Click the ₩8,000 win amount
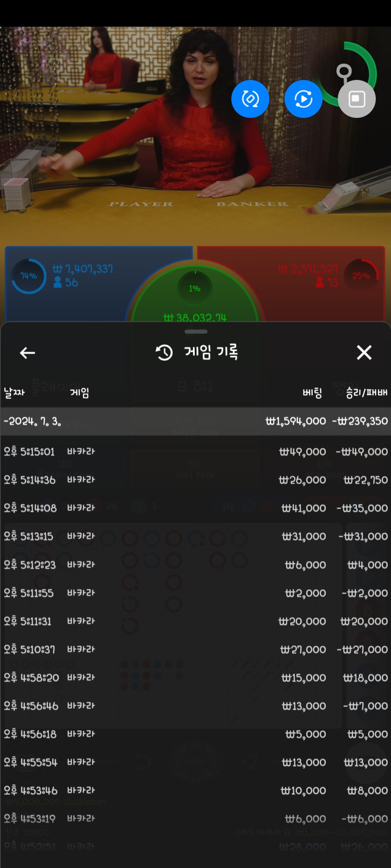 pyautogui.click(x=368, y=791)
